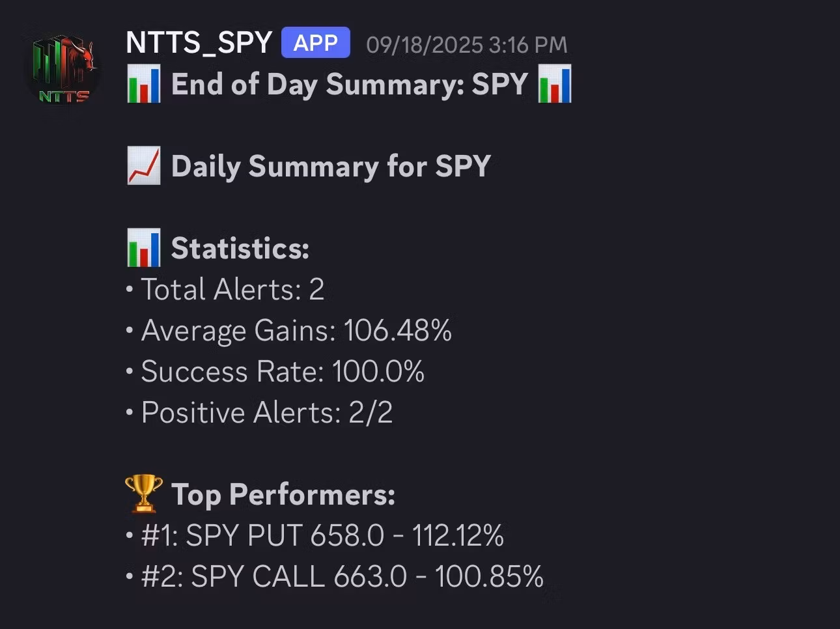Click the "Daily Summary for SPY" text
This screenshot has width=840, height=629.
(331, 166)
